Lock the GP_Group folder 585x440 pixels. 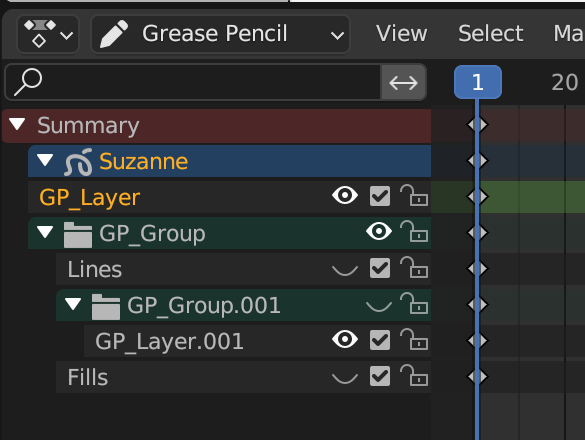(414, 231)
